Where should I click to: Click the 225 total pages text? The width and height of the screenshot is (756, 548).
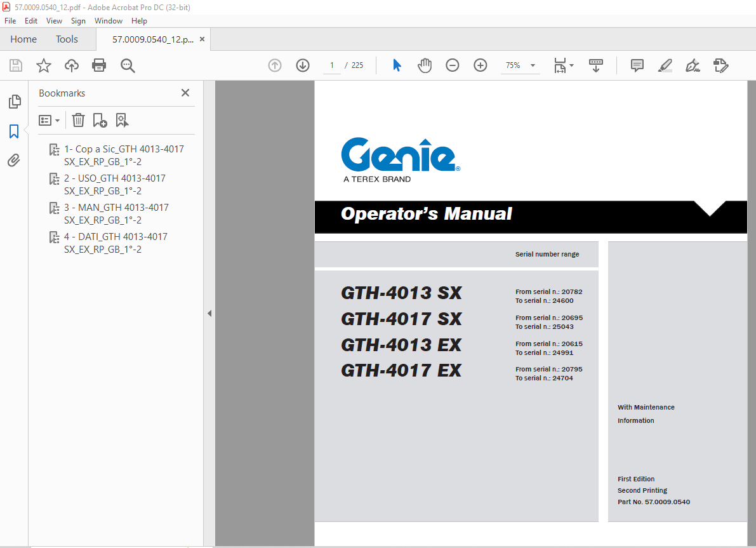pyautogui.click(x=357, y=65)
